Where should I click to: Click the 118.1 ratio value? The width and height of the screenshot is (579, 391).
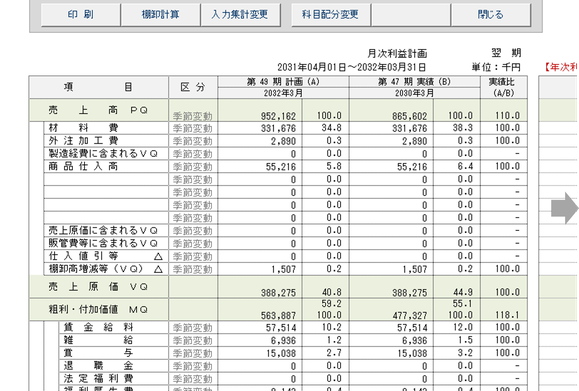pos(507,315)
